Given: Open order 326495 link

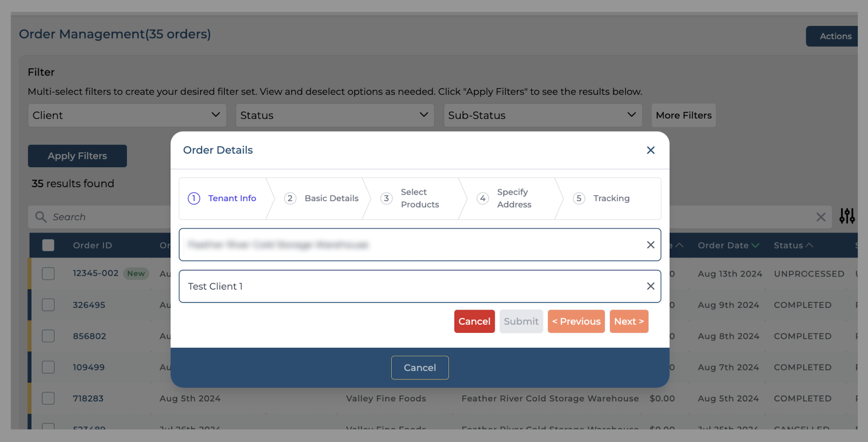Looking at the screenshot, I should click(89, 305).
